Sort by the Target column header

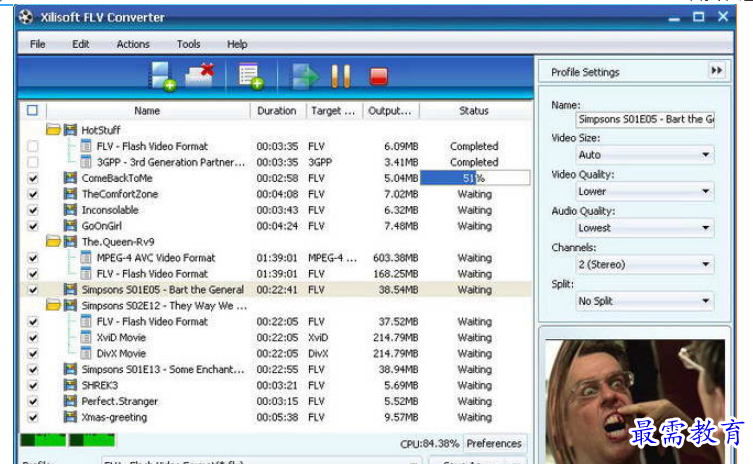[333, 110]
